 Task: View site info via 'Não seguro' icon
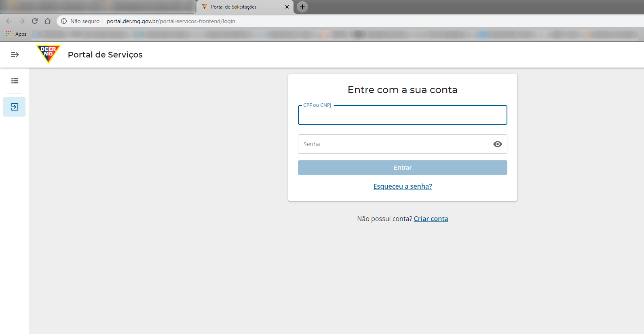pos(64,21)
